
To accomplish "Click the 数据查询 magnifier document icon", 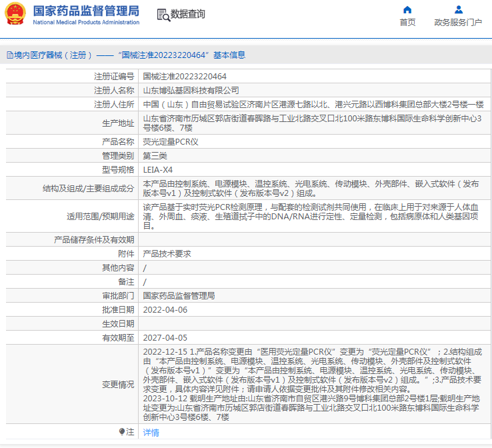I will (x=163, y=15).
